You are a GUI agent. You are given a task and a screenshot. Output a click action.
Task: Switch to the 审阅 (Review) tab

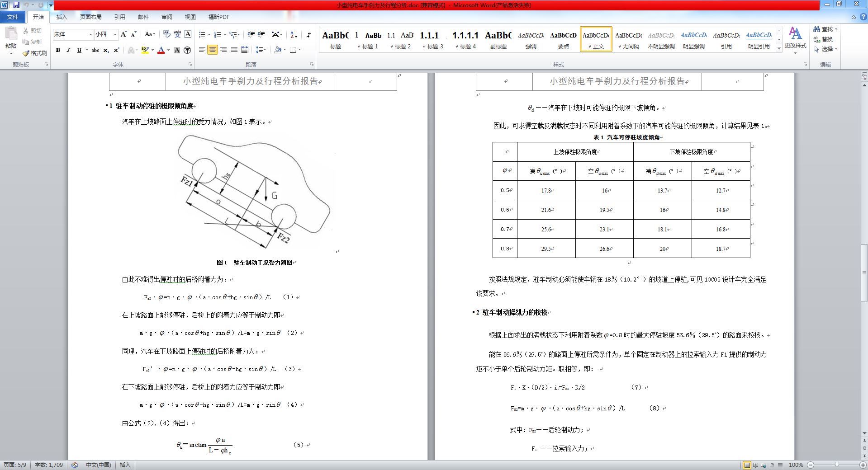pyautogui.click(x=167, y=17)
